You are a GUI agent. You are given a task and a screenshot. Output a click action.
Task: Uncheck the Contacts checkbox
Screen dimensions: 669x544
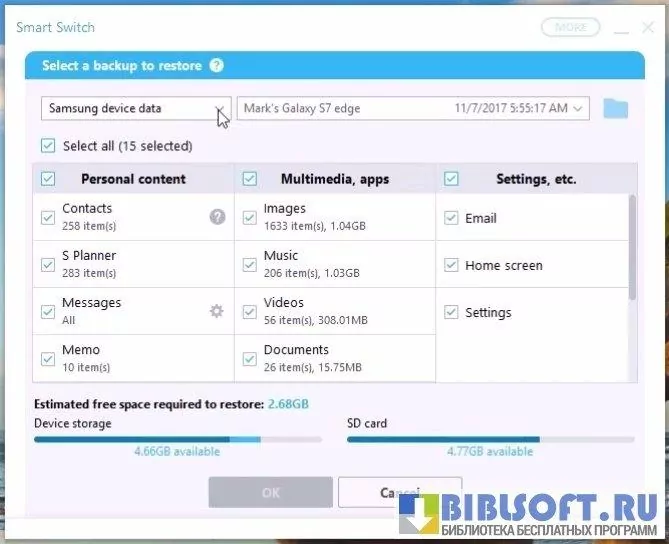tap(48, 217)
